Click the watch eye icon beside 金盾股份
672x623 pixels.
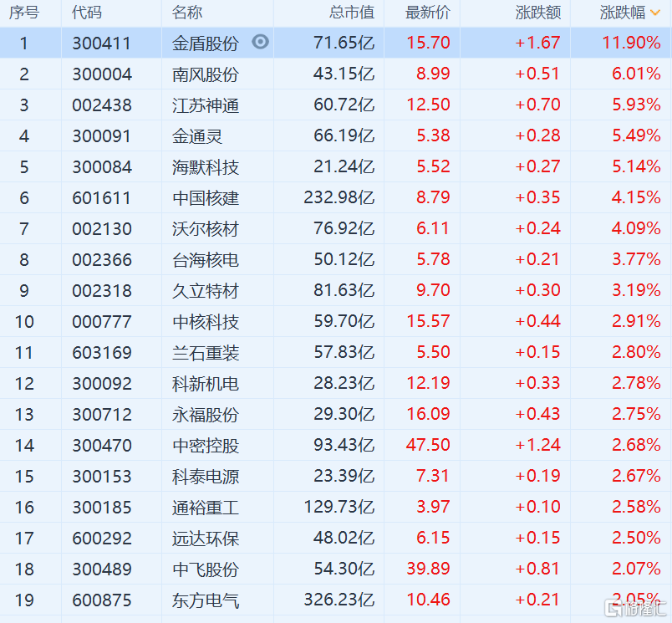point(260,42)
